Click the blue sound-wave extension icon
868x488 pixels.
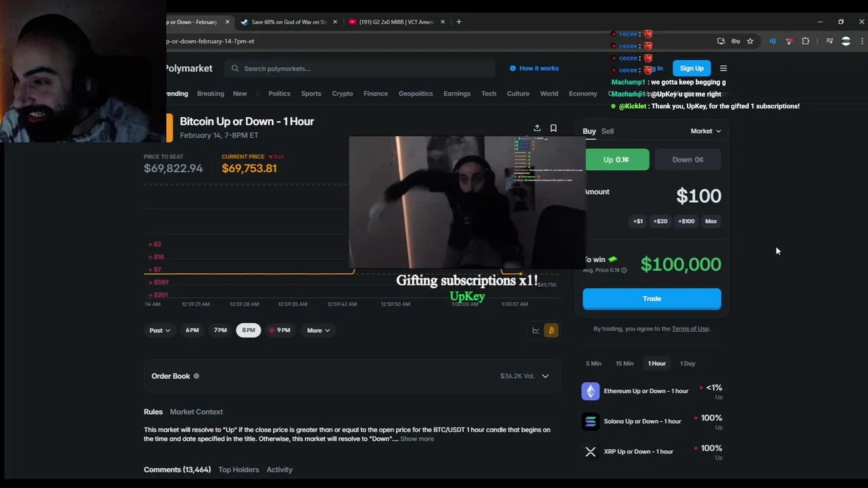(772, 41)
